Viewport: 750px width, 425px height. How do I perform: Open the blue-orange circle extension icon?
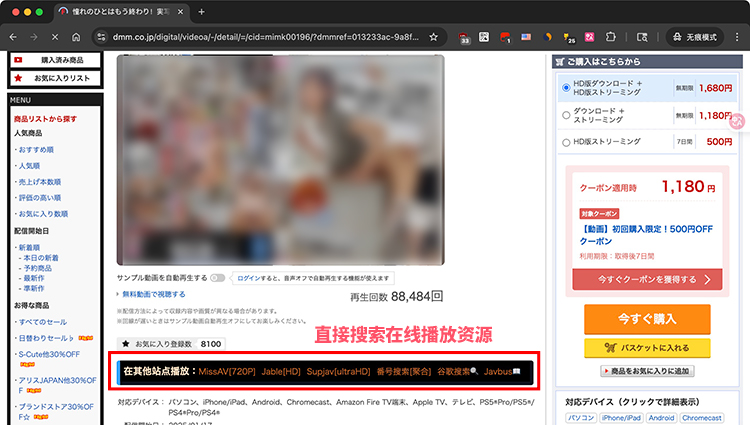pyautogui.click(x=547, y=37)
